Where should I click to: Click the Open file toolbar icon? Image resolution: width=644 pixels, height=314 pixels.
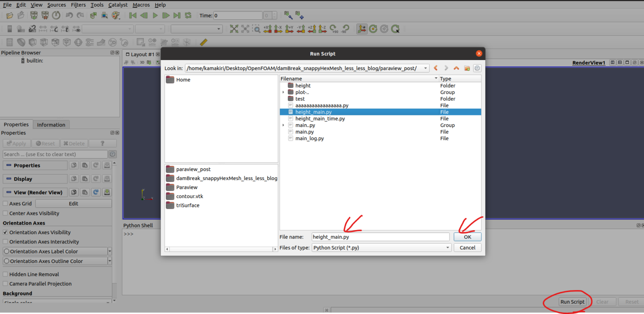coord(9,16)
